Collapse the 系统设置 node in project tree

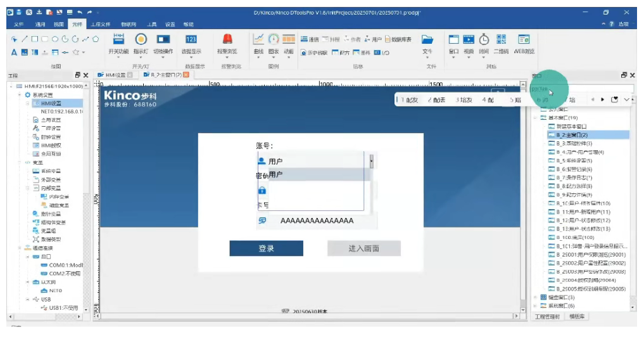tap(20, 94)
